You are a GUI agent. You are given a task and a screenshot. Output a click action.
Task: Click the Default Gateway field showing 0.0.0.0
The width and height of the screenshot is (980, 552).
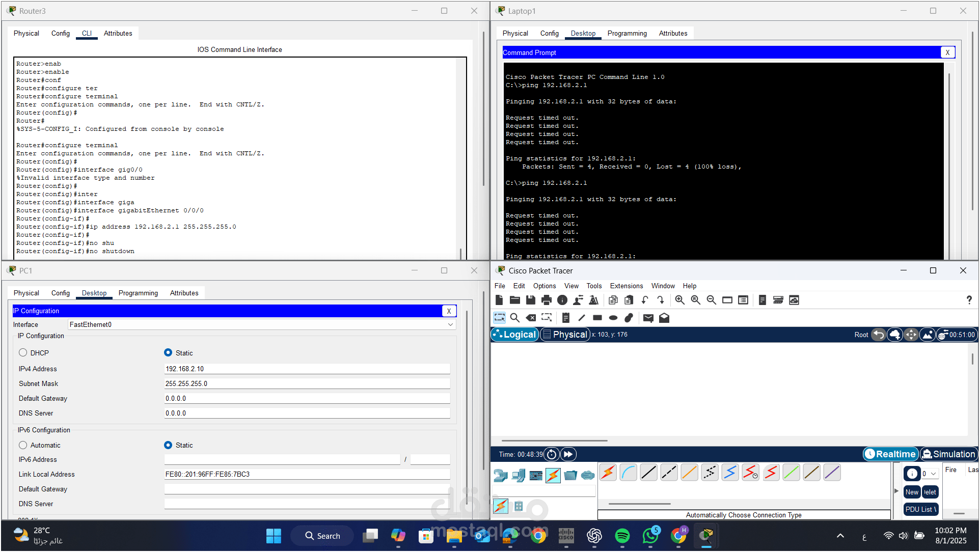307,398
